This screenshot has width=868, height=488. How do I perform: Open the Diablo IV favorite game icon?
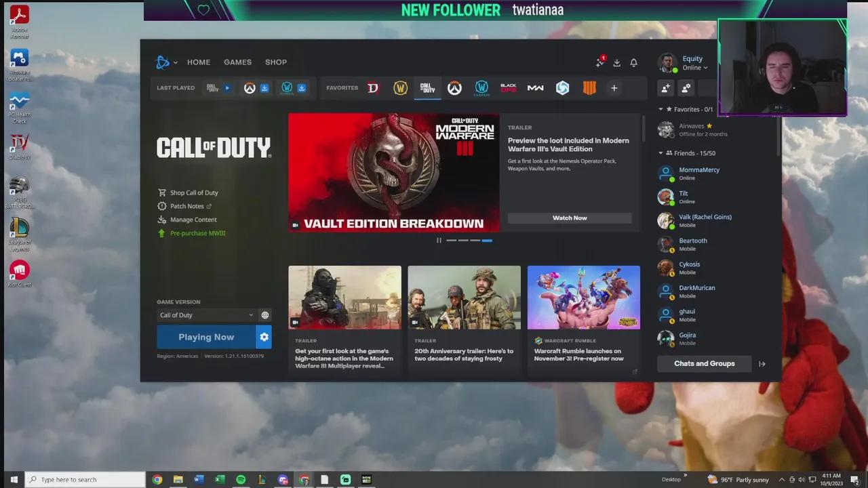[372, 88]
